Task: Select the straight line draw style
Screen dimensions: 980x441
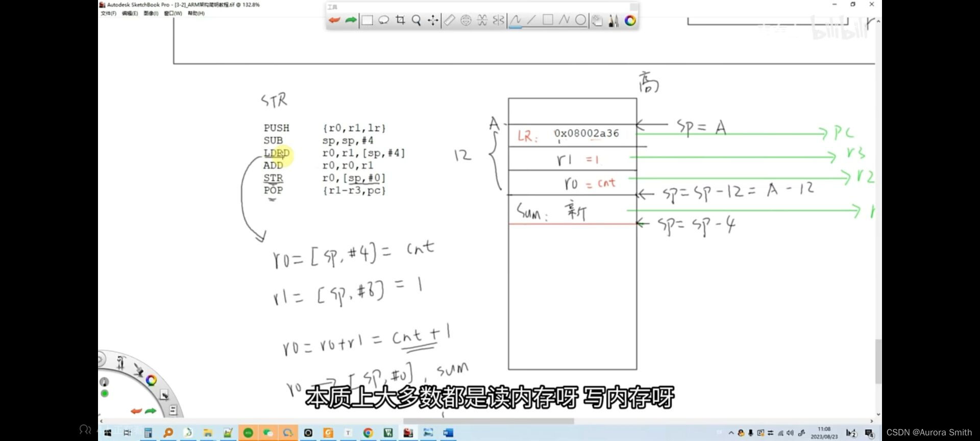Action: [x=531, y=20]
